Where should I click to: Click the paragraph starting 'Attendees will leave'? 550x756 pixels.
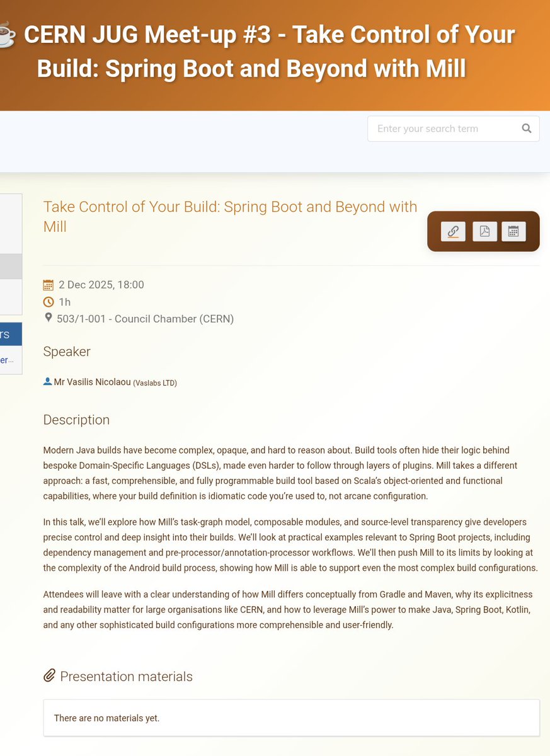coord(289,610)
